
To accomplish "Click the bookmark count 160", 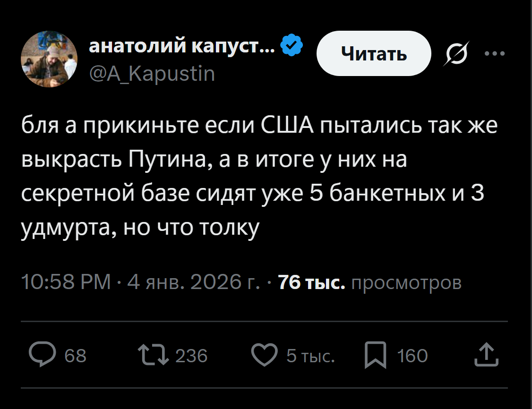I will [412, 356].
